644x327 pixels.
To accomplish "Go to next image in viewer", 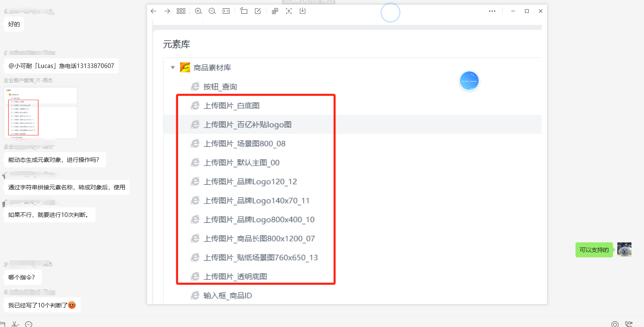I will click(x=167, y=11).
